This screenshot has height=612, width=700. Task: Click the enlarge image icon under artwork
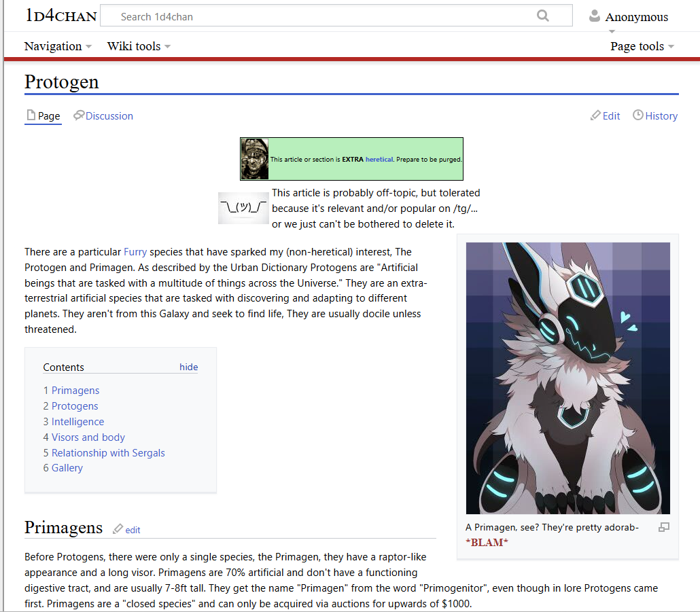pyautogui.click(x=664, y=527)
